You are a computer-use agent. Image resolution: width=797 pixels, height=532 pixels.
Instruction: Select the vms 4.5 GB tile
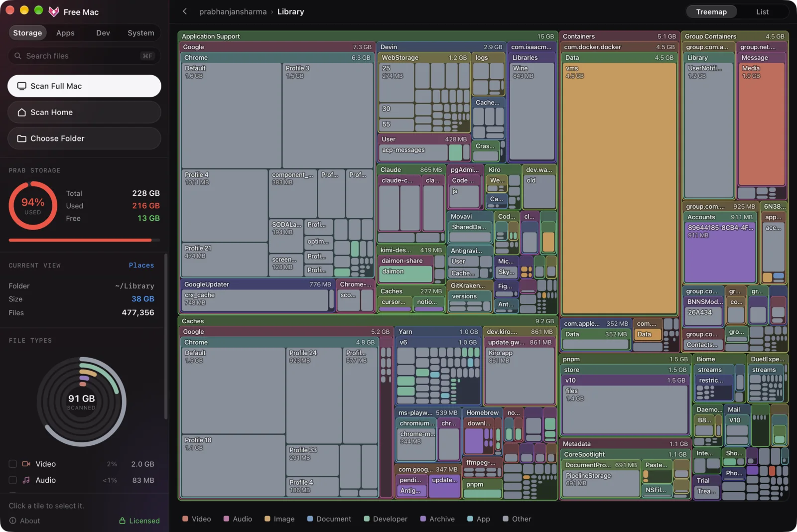tap(619, 188)
